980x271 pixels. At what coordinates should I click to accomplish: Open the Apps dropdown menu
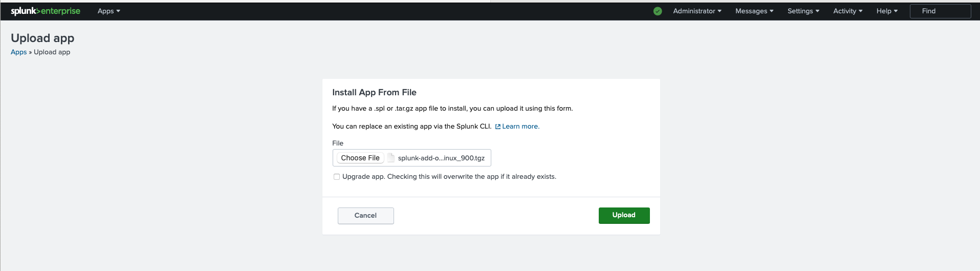[x=108, y=11]
